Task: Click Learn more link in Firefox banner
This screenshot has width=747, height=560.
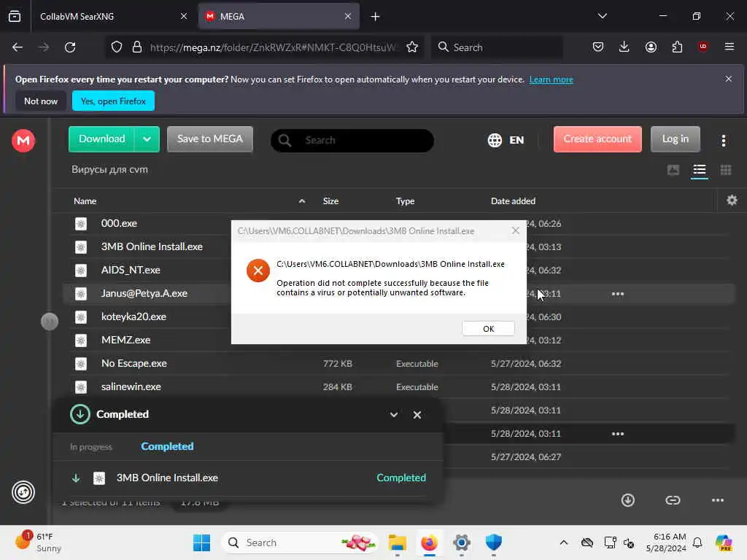Action: [551, 79]
